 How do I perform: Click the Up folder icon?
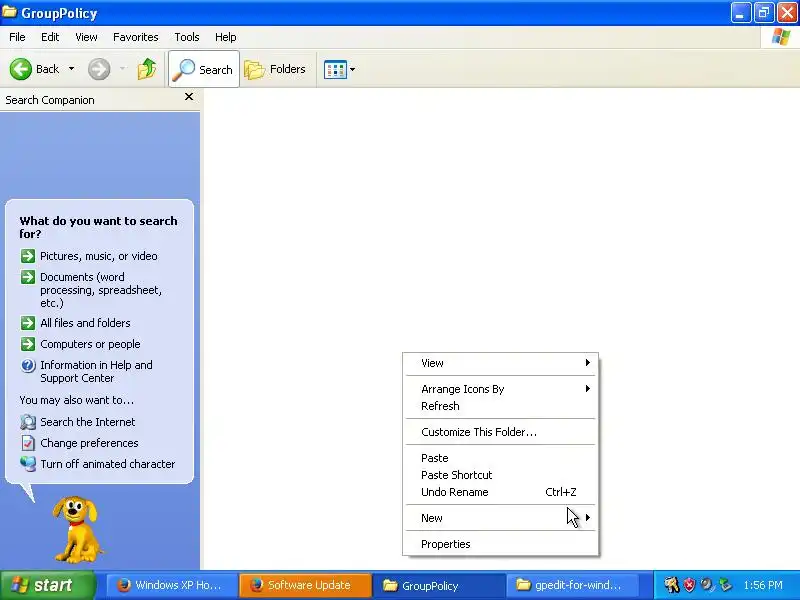click(147, 69)
